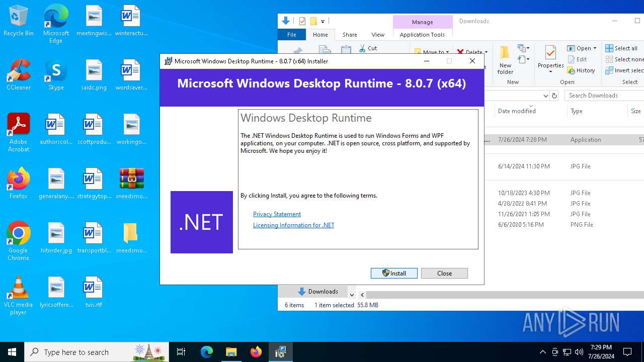The image size is (644, 362).
Task: Open the Explorer address bar history dropdown
Action: (x=546, y=96)
